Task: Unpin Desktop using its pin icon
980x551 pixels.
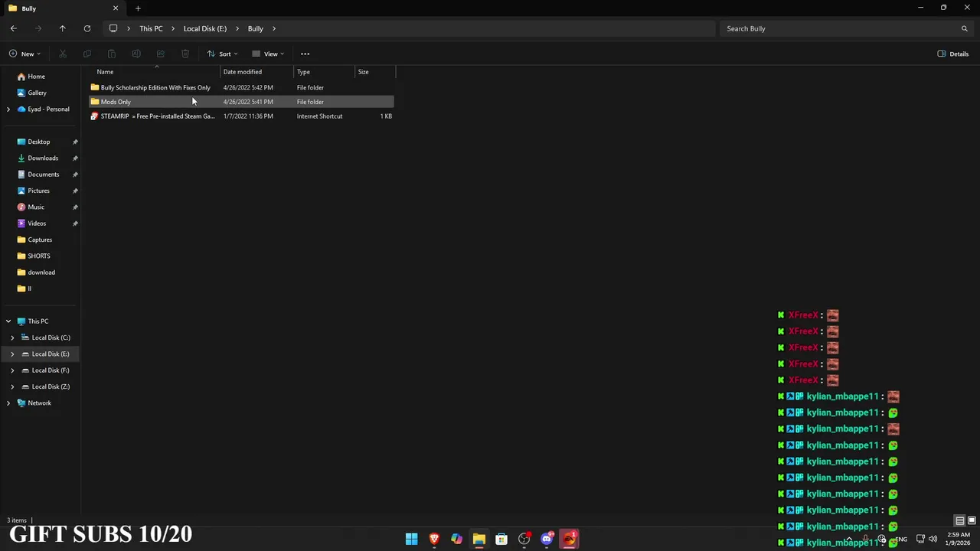Action: pos(75,142)
